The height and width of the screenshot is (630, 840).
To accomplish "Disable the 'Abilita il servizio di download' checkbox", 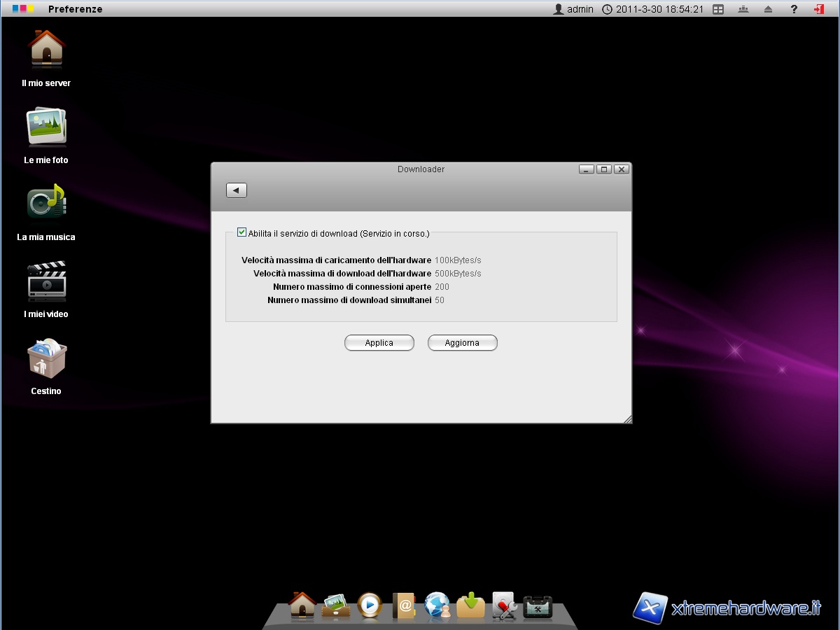I will coord(242,232).
